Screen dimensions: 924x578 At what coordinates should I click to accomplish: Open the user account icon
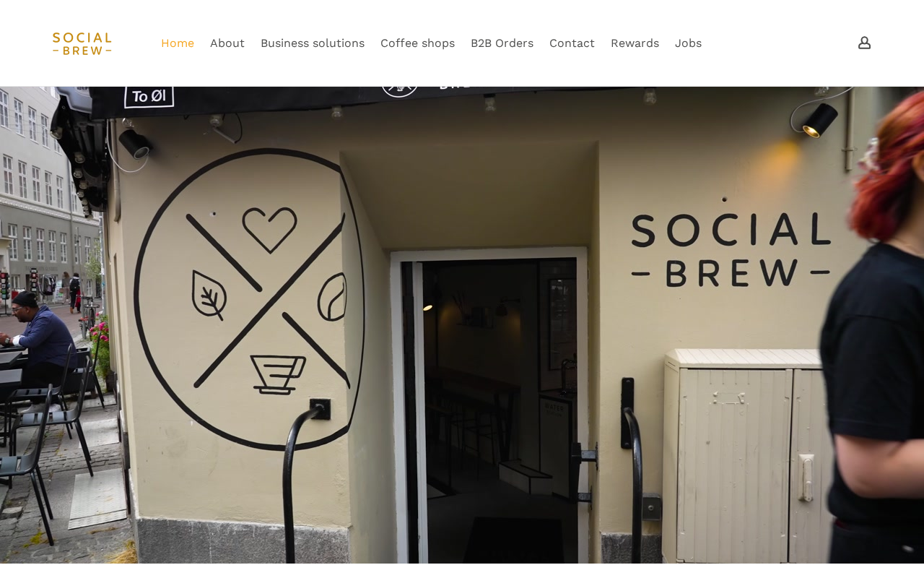864,43
